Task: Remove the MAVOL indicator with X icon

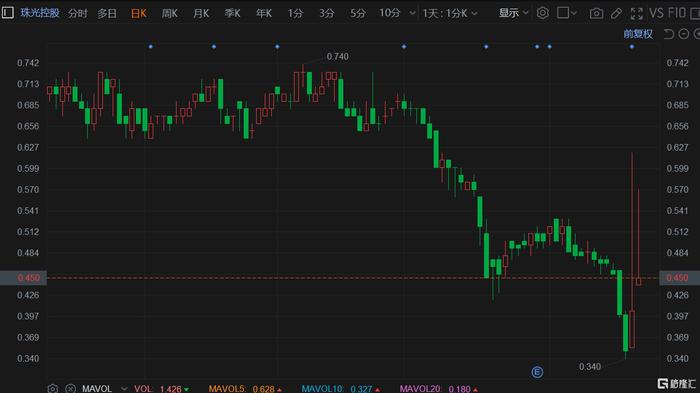Action: [71, 389]
